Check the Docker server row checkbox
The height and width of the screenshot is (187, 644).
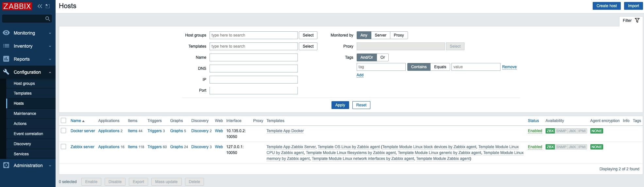(63, 131)
